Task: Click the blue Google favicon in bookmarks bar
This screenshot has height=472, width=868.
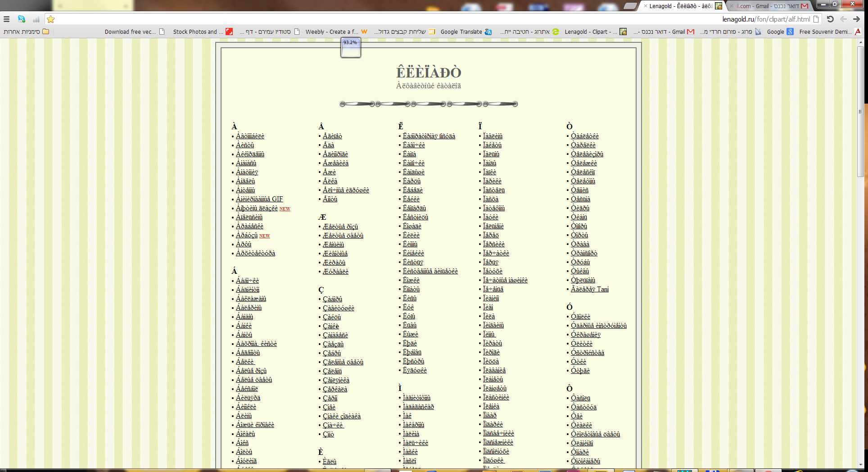Action: pyautogui.click(x=790, y=32)
